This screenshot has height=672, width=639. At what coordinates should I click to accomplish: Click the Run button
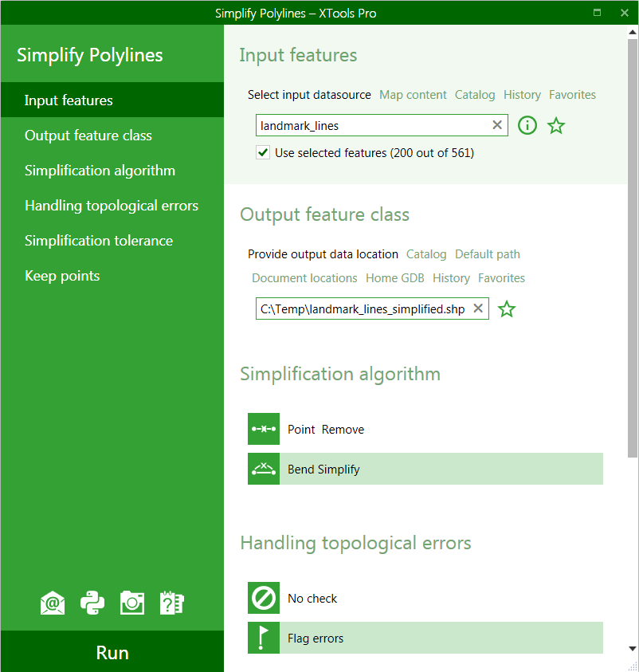click(x=112, y=652)
